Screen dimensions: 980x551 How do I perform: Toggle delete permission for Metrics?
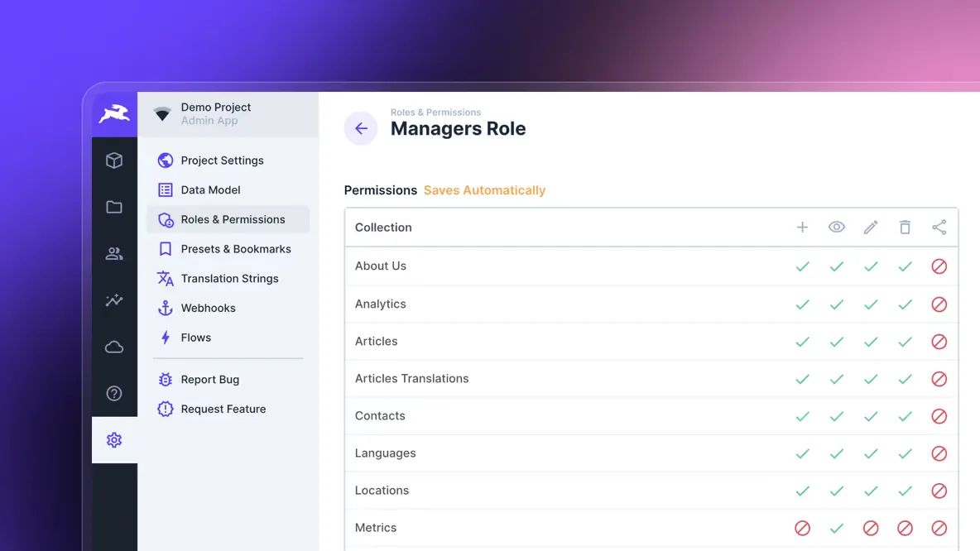pos(905,529)
